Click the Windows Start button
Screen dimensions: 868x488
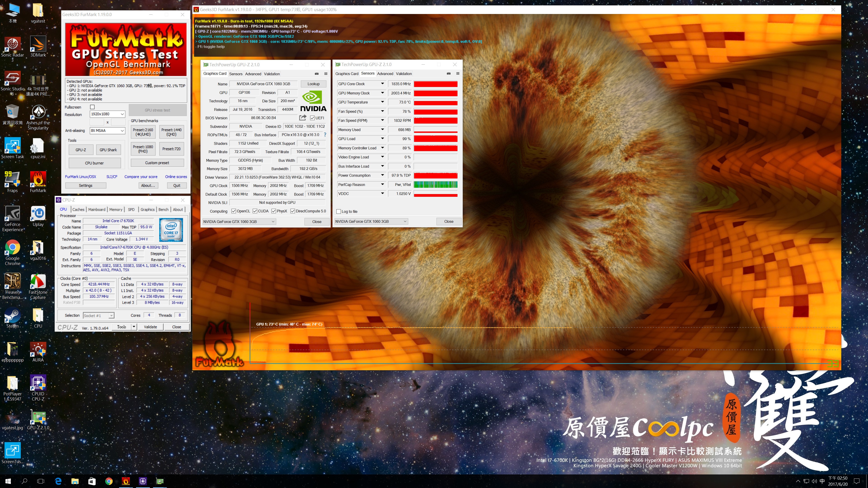[x=8, y=481]
